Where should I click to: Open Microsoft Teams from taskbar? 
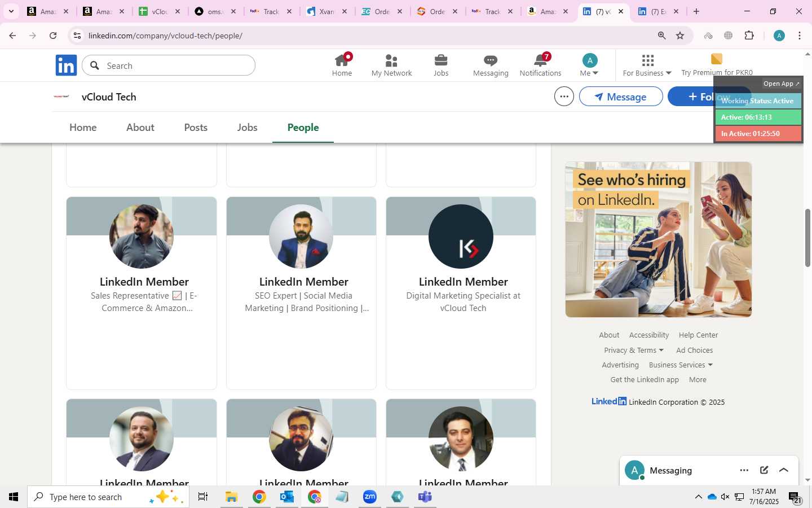point(425,497)
